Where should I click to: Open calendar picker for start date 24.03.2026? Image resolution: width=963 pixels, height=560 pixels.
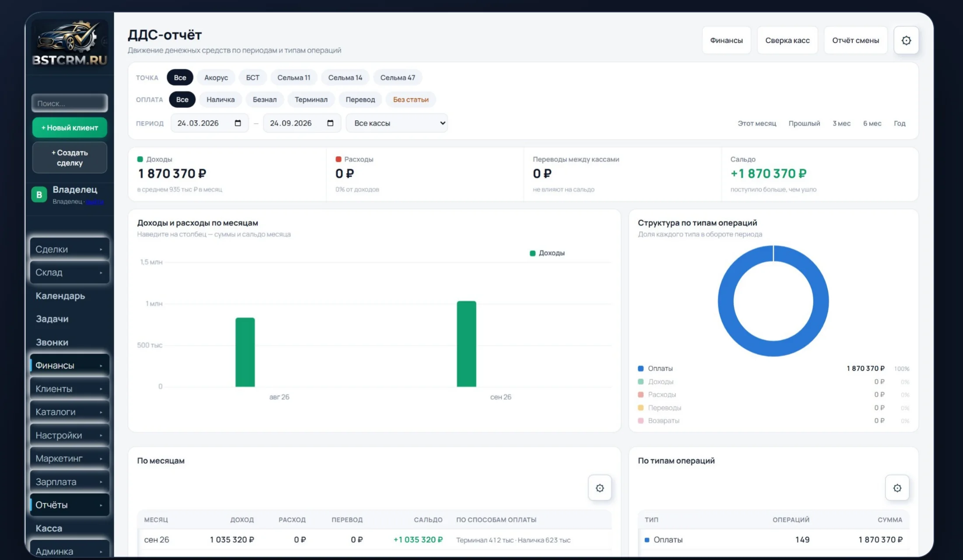click(238, 123)
